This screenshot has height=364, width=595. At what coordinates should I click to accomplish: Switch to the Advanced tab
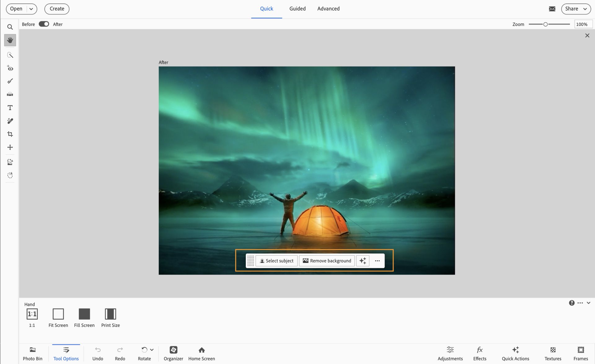coord(328,9)
